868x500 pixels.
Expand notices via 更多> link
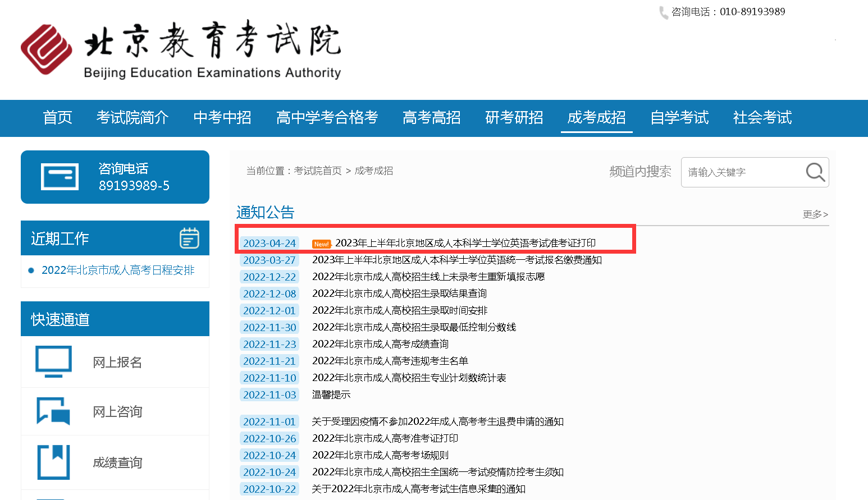coord(815,214)
